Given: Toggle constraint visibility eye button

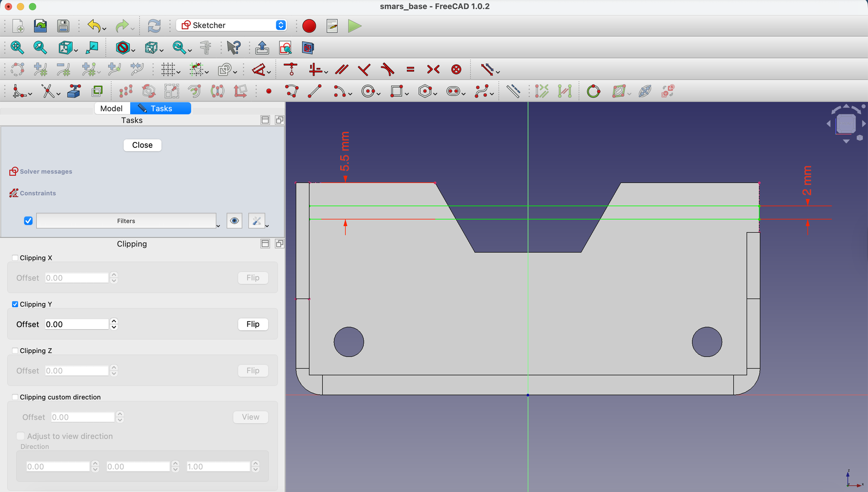Looking at the screenshot, I should (234, 221).
